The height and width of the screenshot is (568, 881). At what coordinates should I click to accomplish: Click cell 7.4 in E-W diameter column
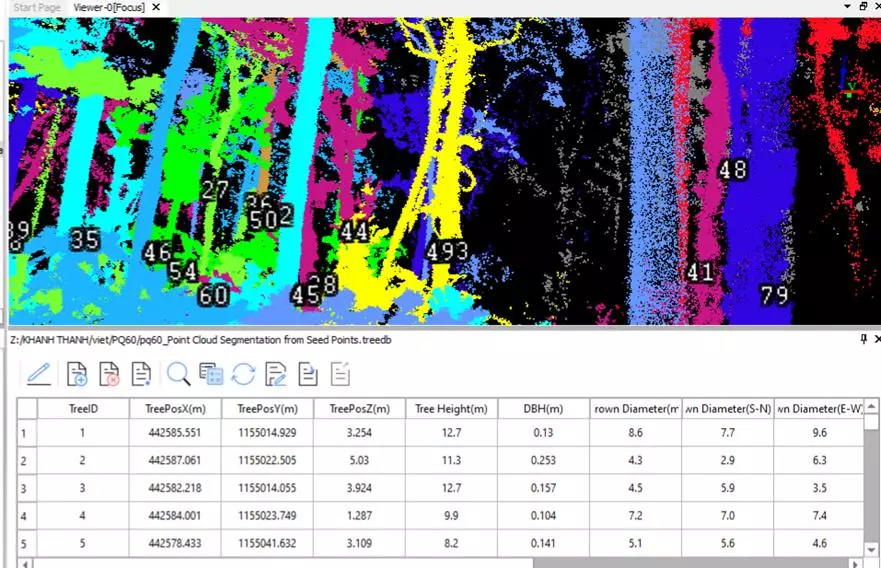pyautogui.click(x=819, y=515)
